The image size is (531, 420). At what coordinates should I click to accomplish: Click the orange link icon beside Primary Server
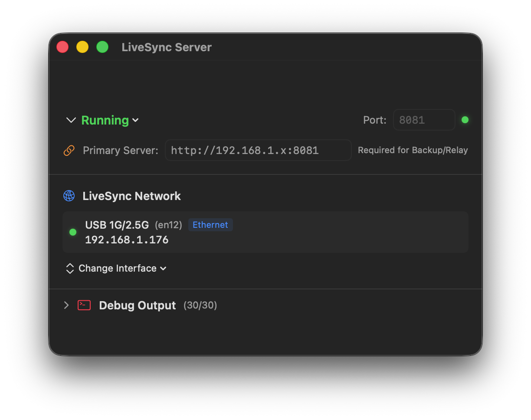coord(69,151)
